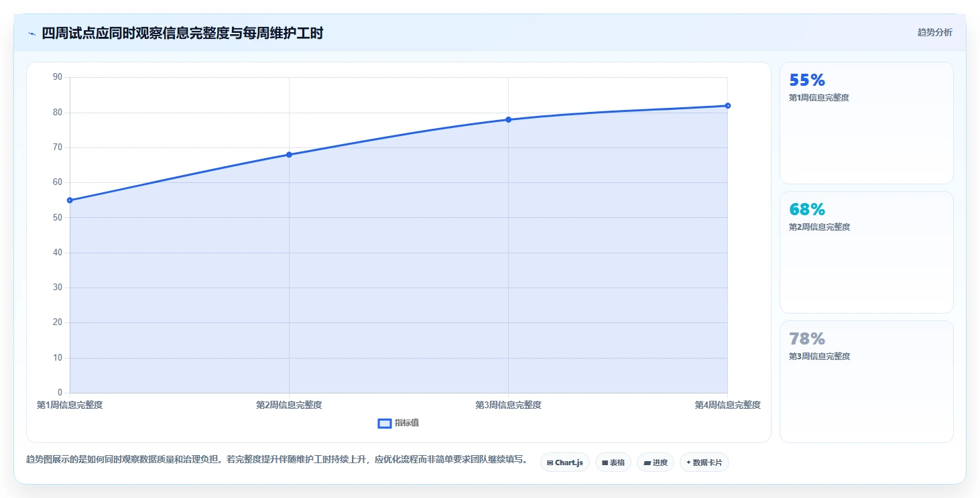Click the trend icon beside the panel title
980x498 pixels.
32,34
